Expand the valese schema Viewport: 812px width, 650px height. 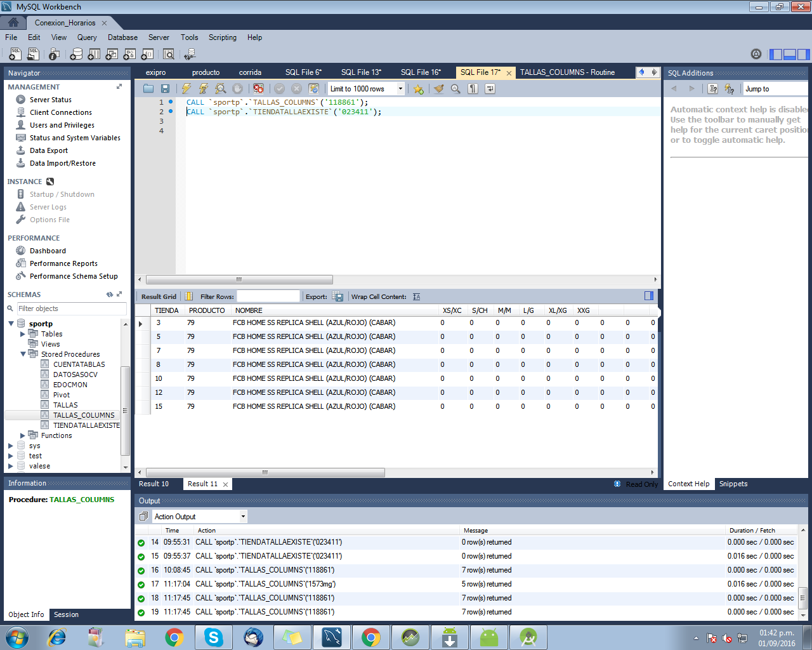[x=11, y=466]
